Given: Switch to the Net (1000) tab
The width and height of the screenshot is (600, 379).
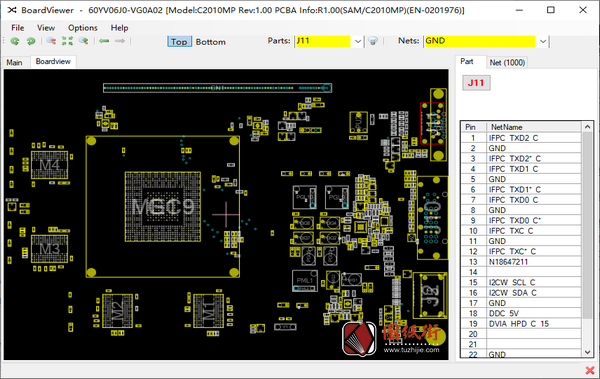Looking at the screenshot, I should (507, 62).
